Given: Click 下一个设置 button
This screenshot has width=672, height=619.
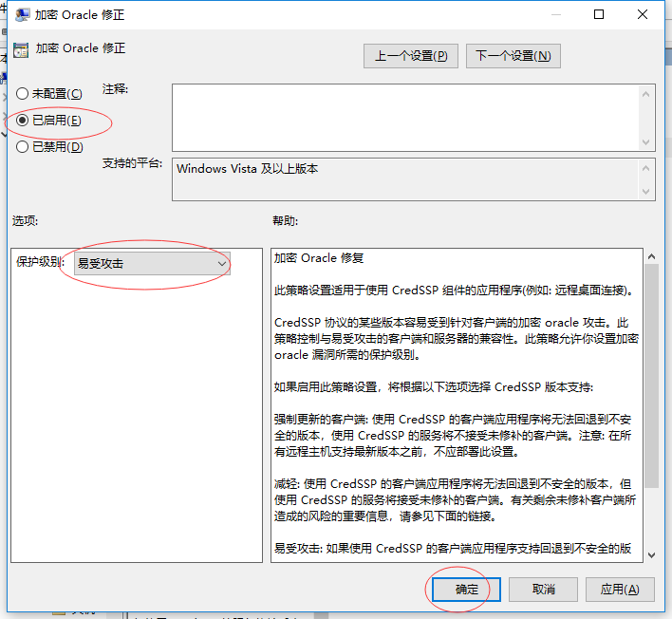Looking at the screenshot, I should pyautogui.click(x=513, y=56).
